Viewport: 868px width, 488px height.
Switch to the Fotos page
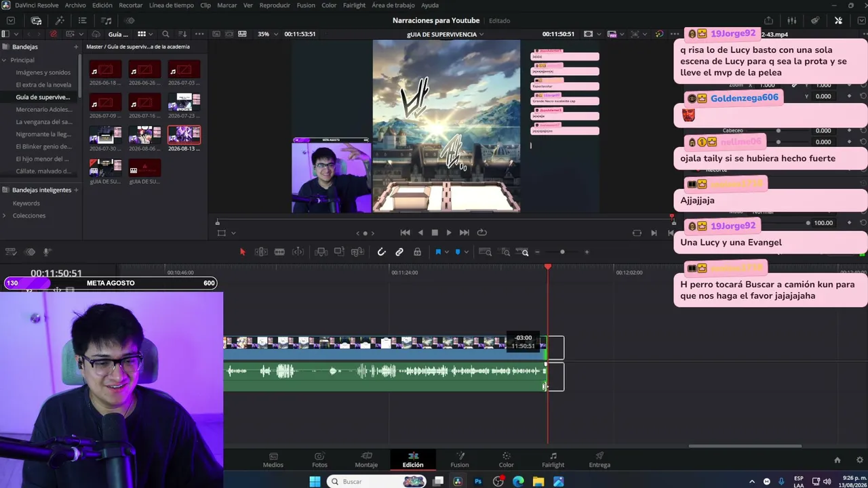[319, 460]
